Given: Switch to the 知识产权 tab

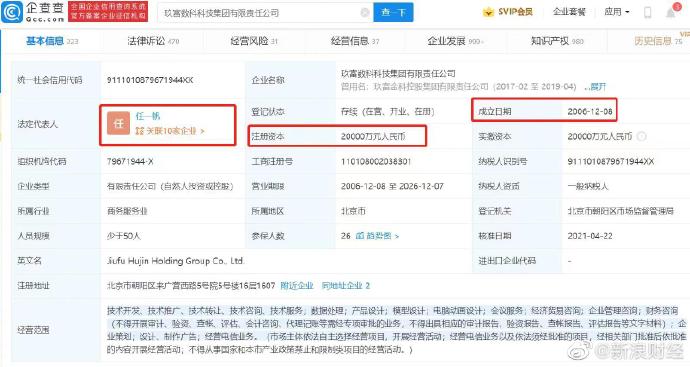Looking at the screenshot, I should tap(557, 41).
